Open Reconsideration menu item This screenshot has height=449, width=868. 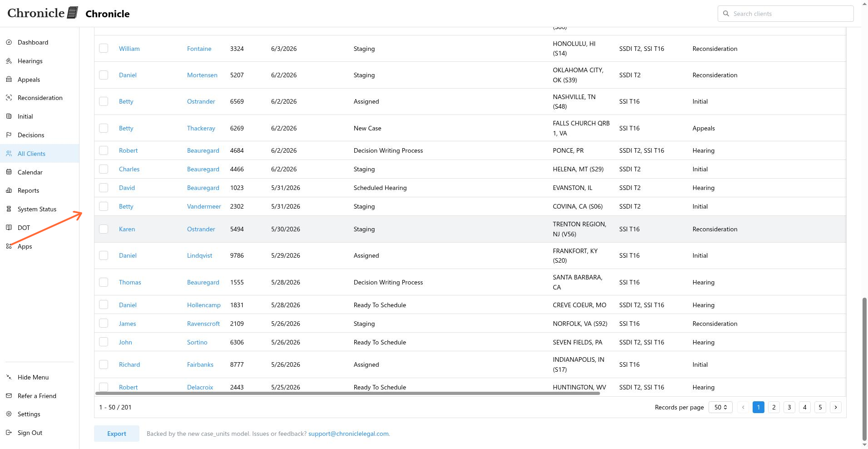40,98
